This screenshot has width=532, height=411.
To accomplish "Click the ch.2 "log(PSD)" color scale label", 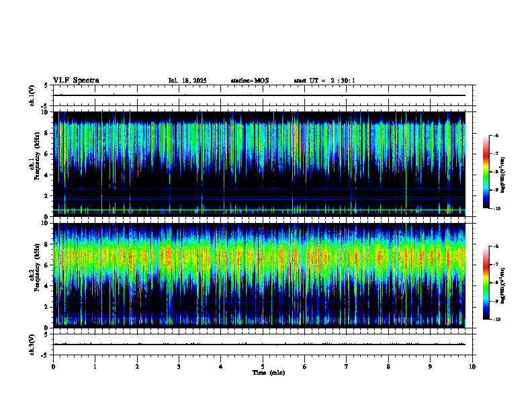I will click(503, 286).
